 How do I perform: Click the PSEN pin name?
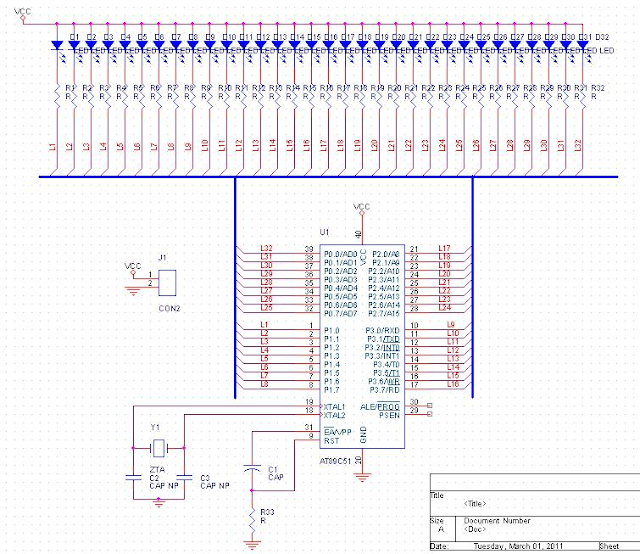(x=389, y=415)
